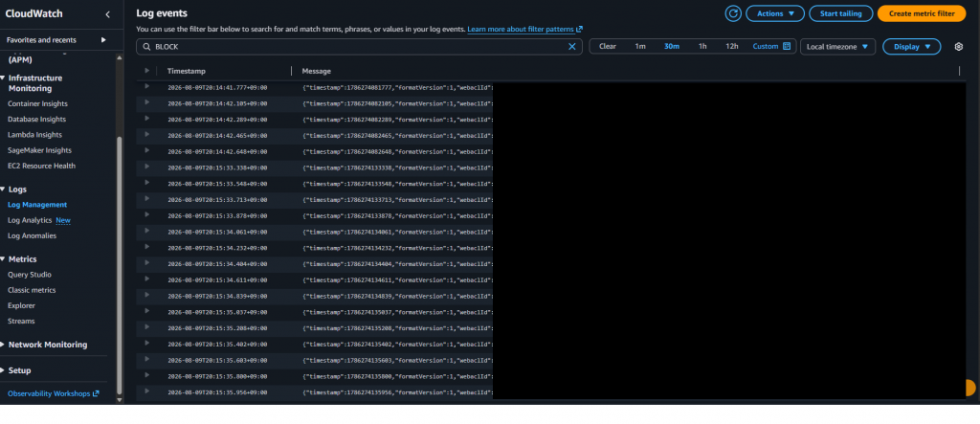The image size is (980, 424).
Task: Open the Local timezone dropdown
Action: [837, 46]
